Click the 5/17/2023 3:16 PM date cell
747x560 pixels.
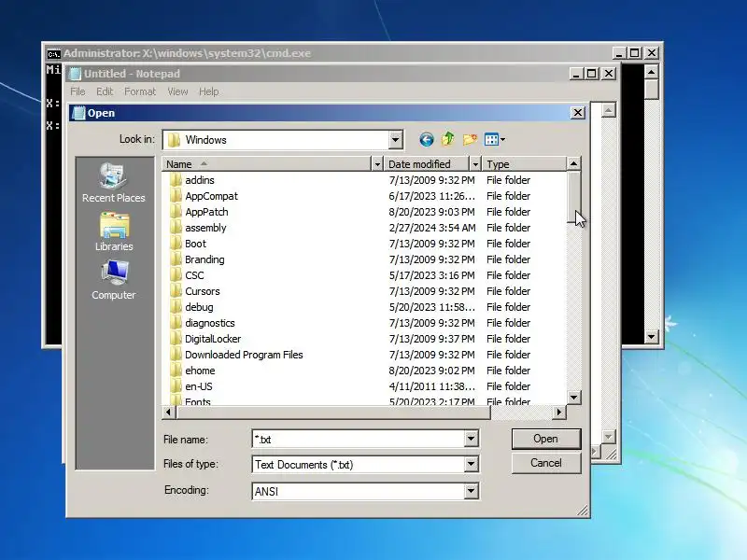pyautogui.click(x=431, y=275)
